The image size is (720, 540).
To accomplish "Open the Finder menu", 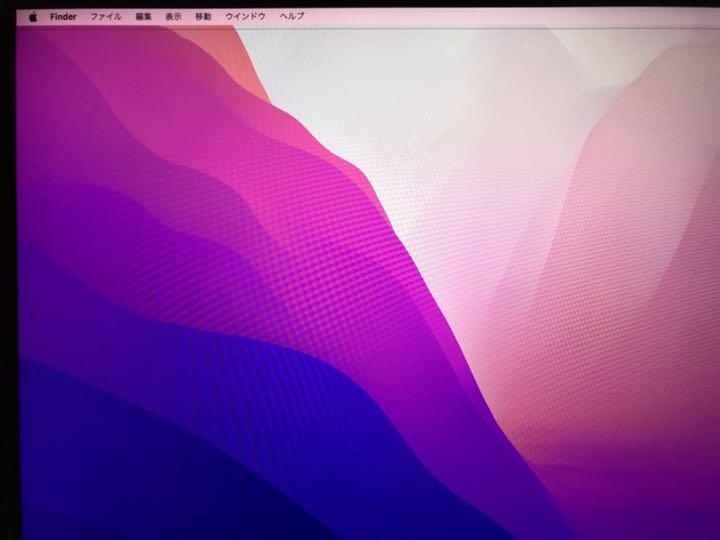I will tap(63, 17).
